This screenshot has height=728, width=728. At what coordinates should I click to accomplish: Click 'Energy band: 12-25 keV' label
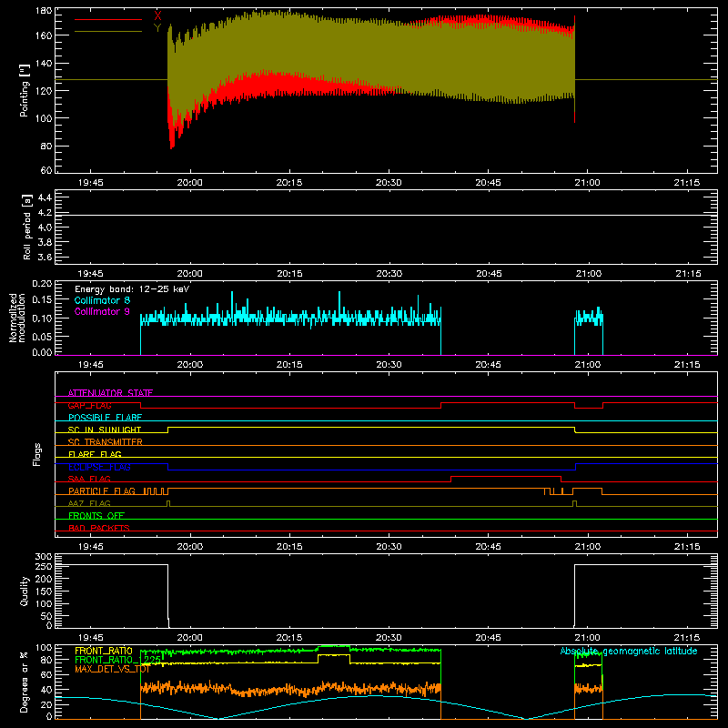click(132, 289)
